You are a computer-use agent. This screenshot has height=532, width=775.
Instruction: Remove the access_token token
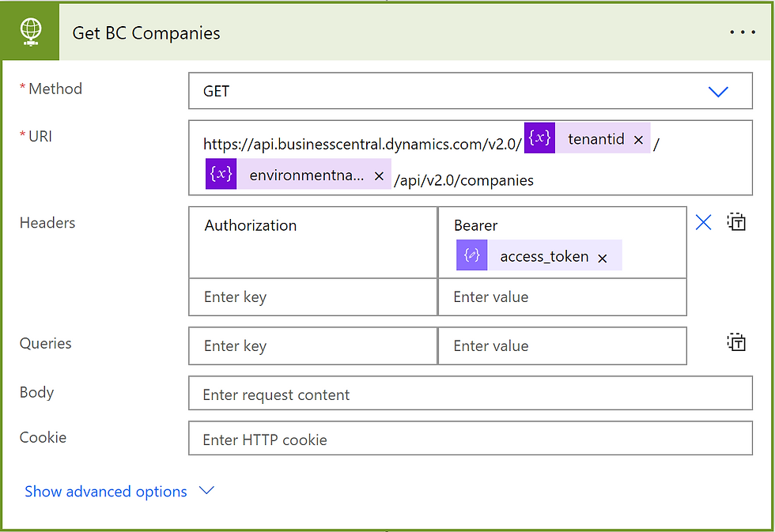[602, 258]
